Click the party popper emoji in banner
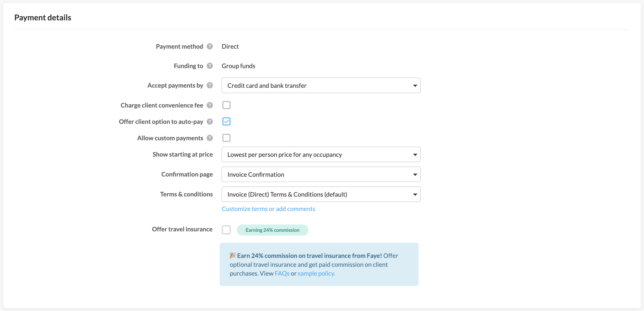This screenshot has width=644, height=311. pos(232,255)
